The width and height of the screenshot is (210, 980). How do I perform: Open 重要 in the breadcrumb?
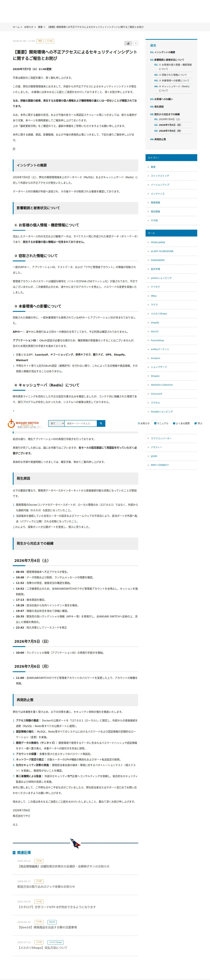tap(40, 27)
